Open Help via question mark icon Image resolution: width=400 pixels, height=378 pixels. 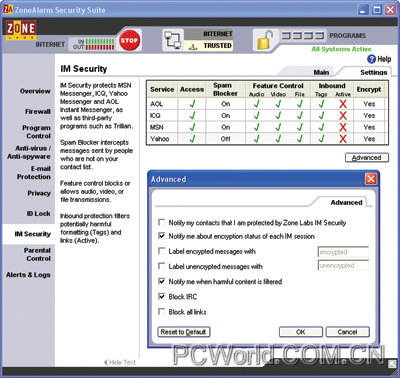371,59
